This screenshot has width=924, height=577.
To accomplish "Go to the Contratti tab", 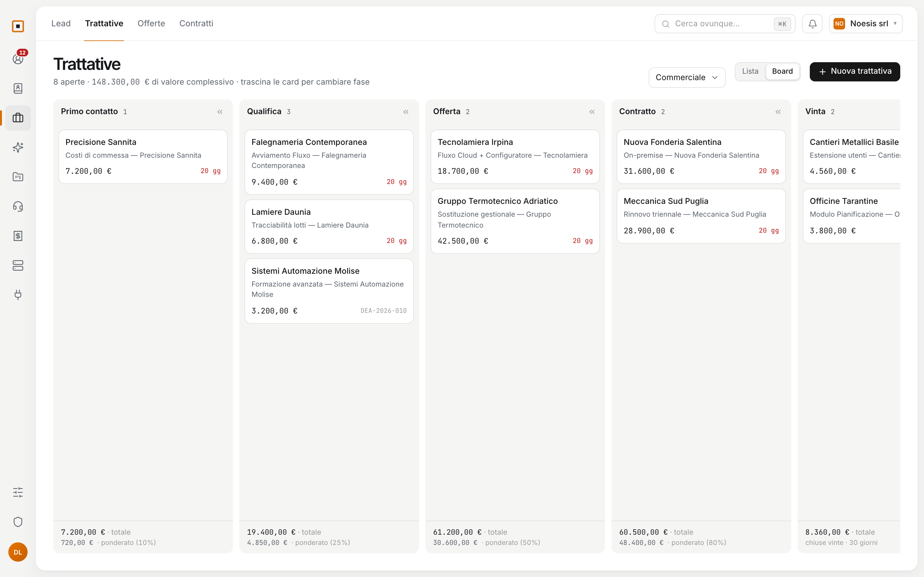I will 196,23.
